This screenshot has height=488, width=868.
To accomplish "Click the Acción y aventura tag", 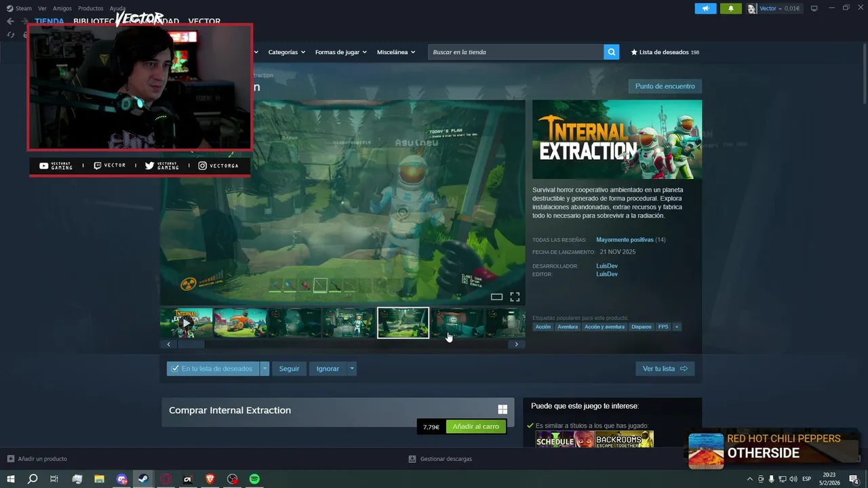I will coord(604,327).
